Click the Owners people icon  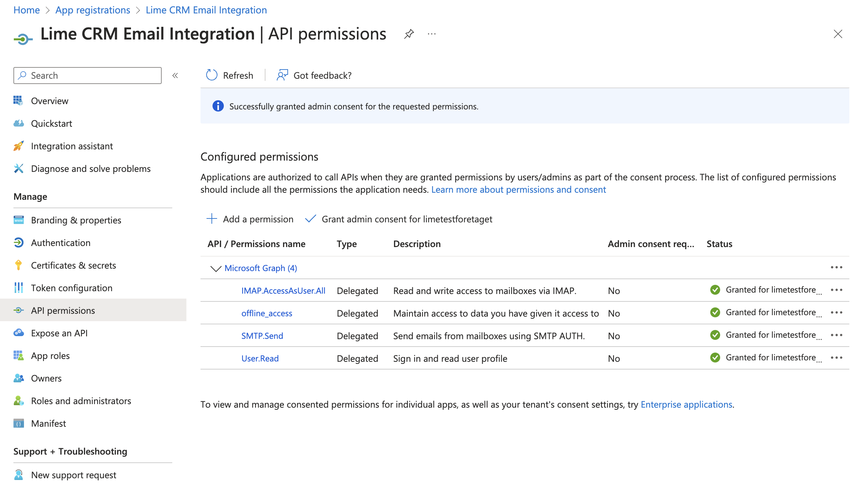pyautogui.click(x=18, y=378)
